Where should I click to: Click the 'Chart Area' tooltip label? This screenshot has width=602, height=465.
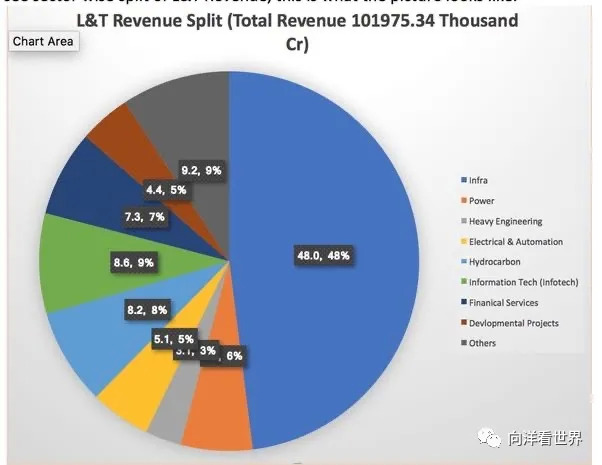pyautogui.click(x=43, y=41)
